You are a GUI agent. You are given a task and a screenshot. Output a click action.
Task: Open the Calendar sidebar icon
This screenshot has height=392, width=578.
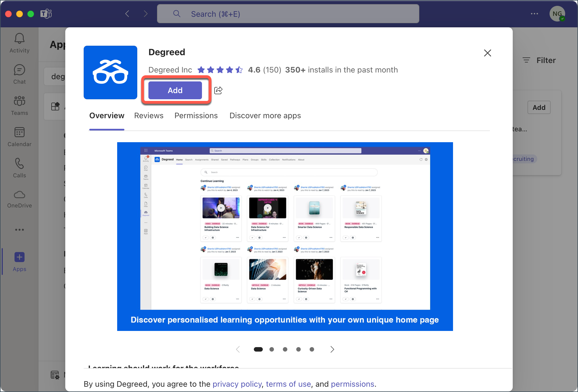point(19,137)
